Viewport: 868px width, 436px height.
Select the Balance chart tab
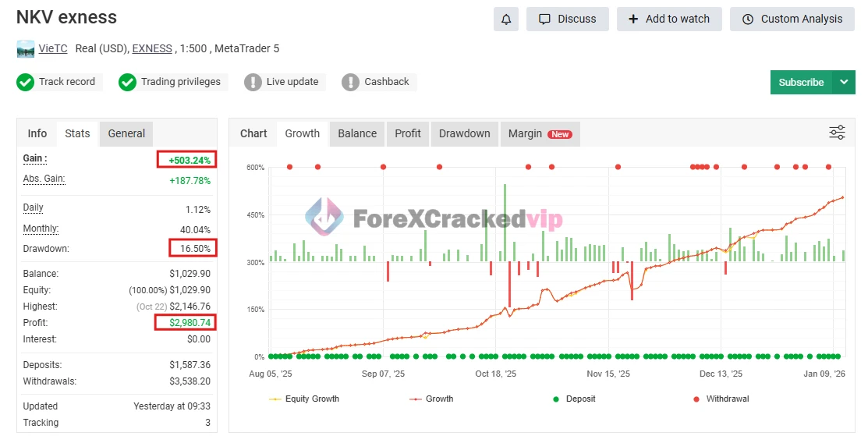click(357, 133)
